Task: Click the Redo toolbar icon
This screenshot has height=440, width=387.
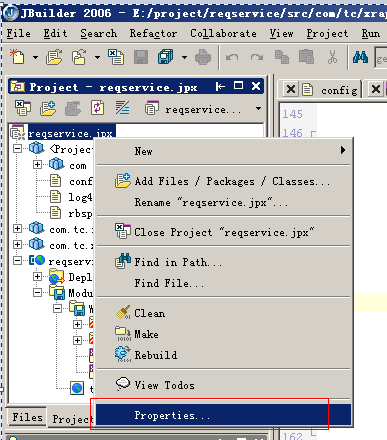Action: 257,57
